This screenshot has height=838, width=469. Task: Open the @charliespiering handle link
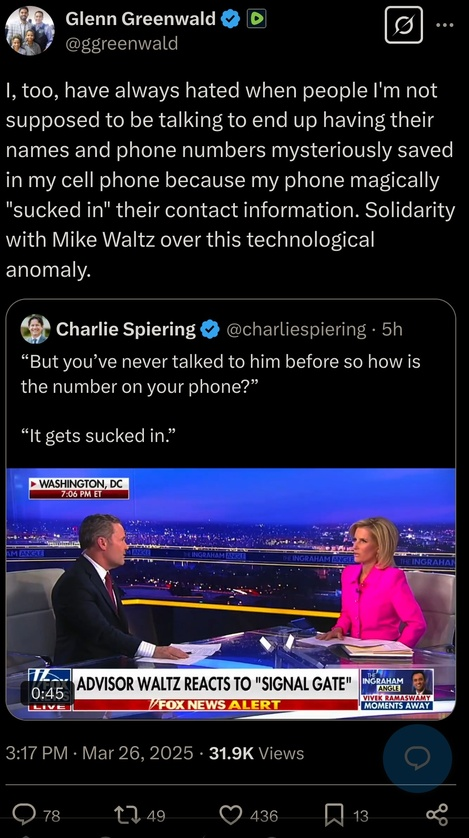(x=296, y=330)
